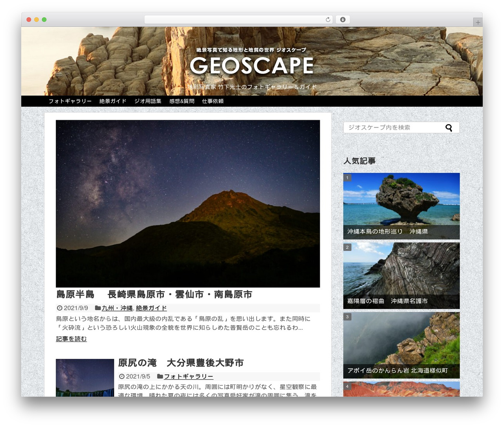Image resolution: width=504 pixels, height=427 pixels.
Task: Open the 原尻の滝 post thumbnail
Action: point(85,377)
